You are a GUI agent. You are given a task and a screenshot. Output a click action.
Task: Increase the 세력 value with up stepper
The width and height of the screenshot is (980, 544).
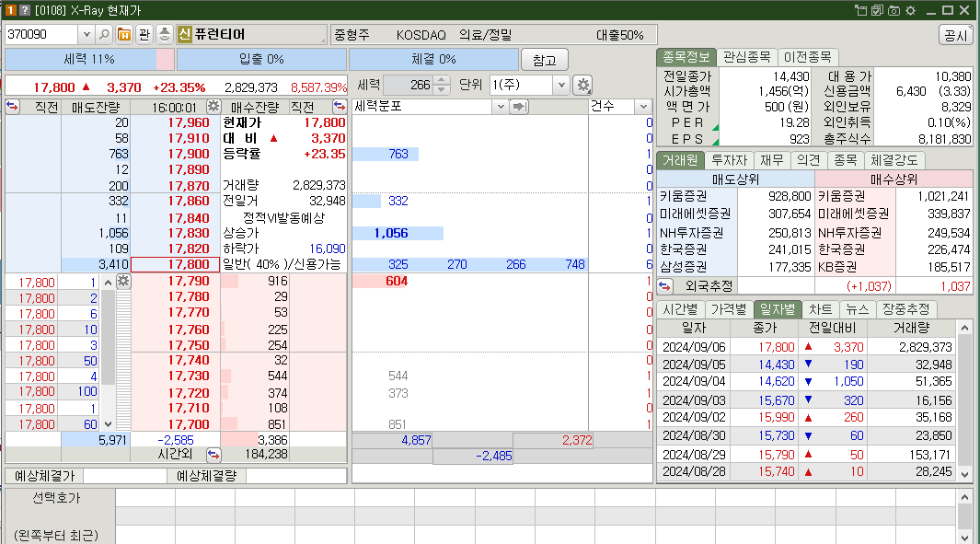(x=442, y=80)
